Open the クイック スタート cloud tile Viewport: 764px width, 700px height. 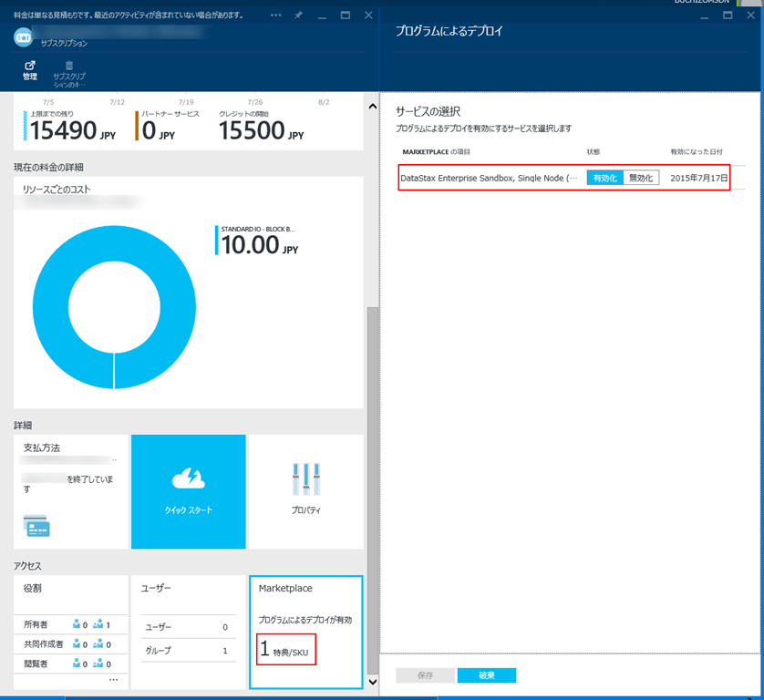(x=188, y=491)
